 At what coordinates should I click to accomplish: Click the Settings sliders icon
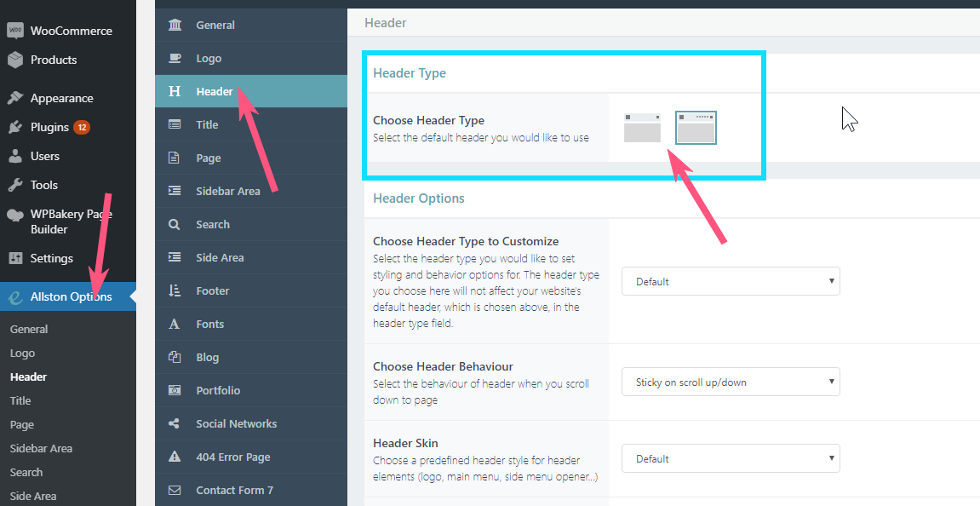[x=15, y=258]
